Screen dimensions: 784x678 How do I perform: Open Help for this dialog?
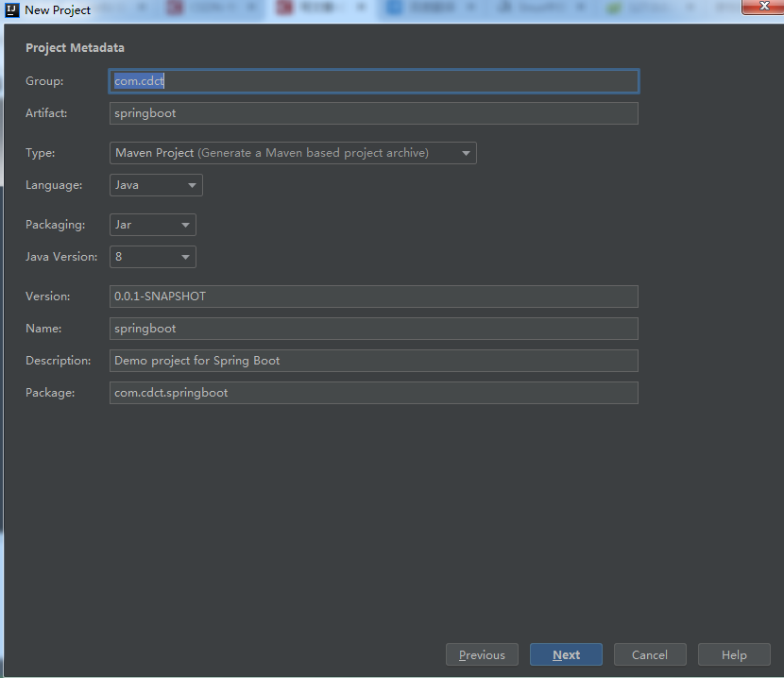click(734, 654)
